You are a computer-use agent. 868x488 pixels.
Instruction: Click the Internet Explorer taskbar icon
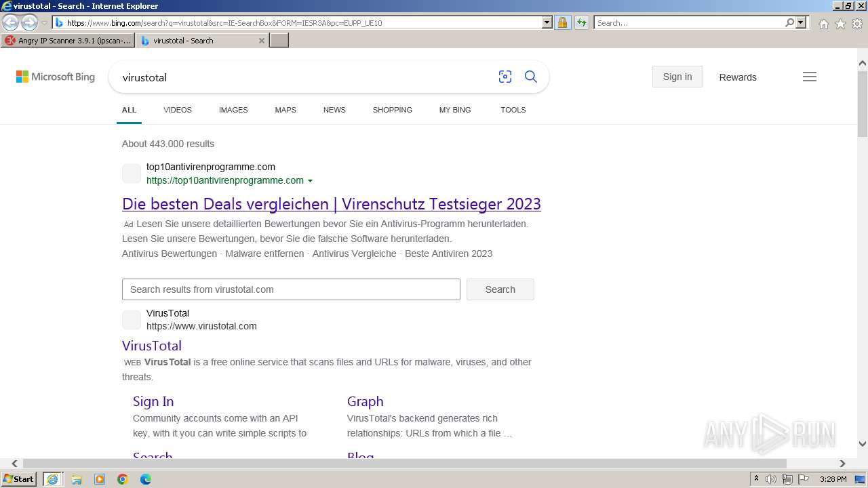tap(52, 479)
